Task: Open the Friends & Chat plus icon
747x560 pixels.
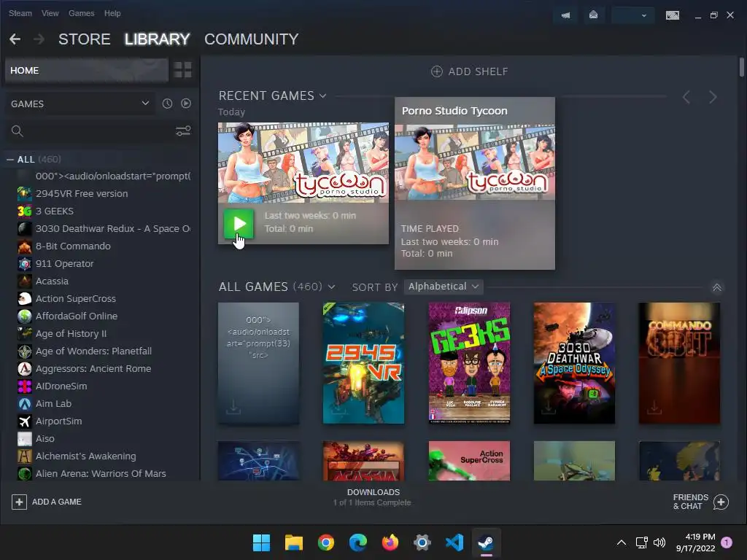Action: (721, 502)
